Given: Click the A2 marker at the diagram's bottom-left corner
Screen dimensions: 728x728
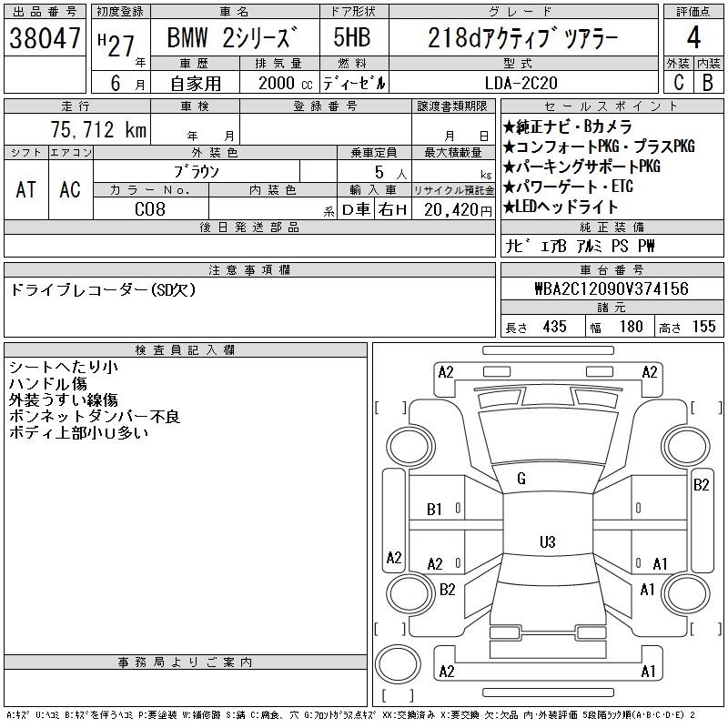Looking at the screenshot, I should tap(446, 672).
